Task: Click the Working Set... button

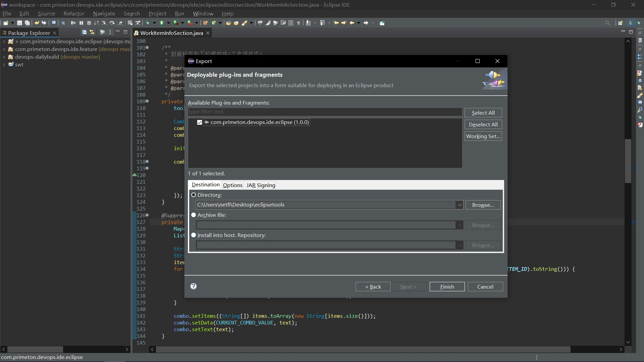Action: click(483, 136)
